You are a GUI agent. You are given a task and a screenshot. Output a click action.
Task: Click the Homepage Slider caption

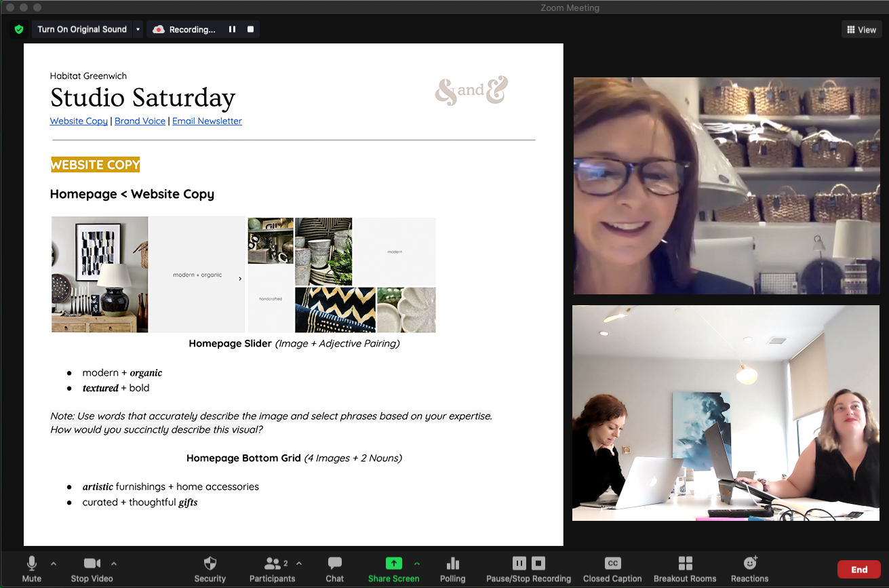(294, 343)
